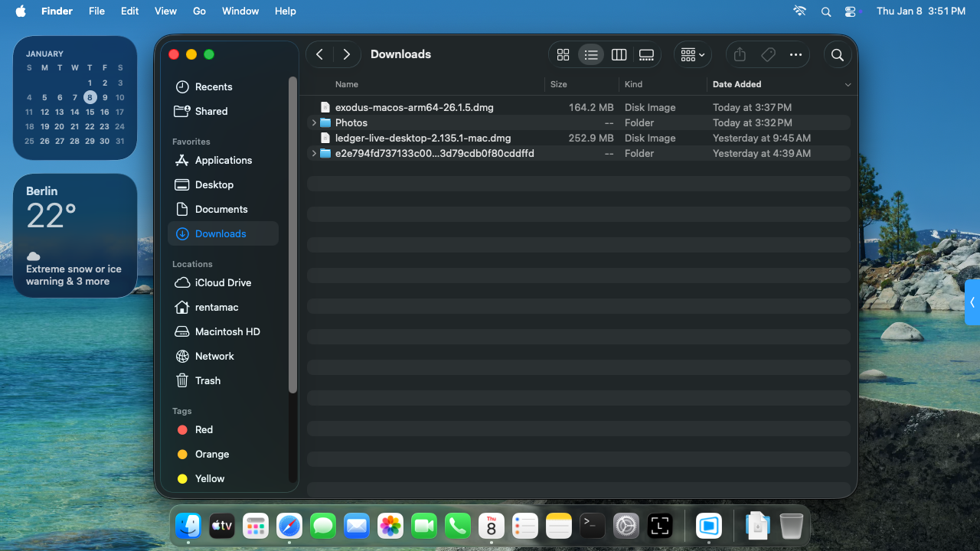
Task: Switch Finder to icon view
Action: point(563,55)
